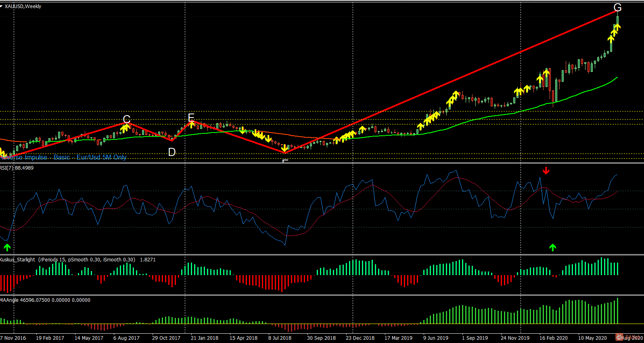The height and width of the screenshot is (343, 644).
Task: Click the 15 Apr 2018 date label
Action: [244, 338]
